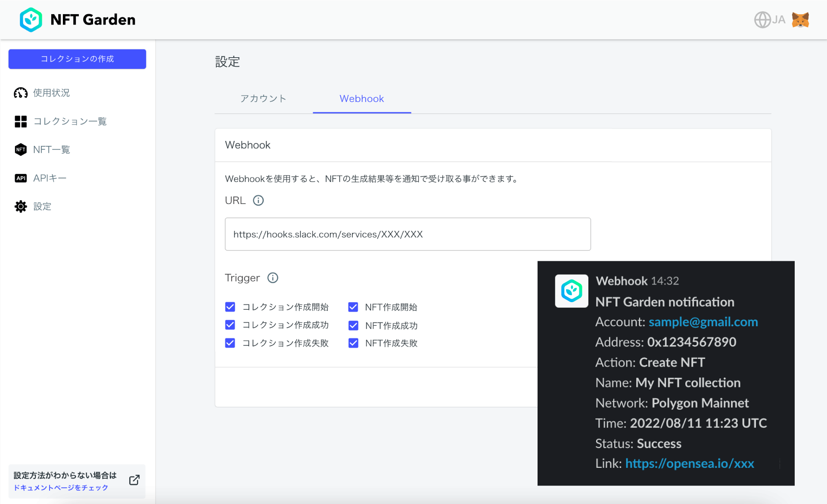Screen dimensions: 827x504
Task: Select the Webhook tab
Action: [x=361, y=99]
